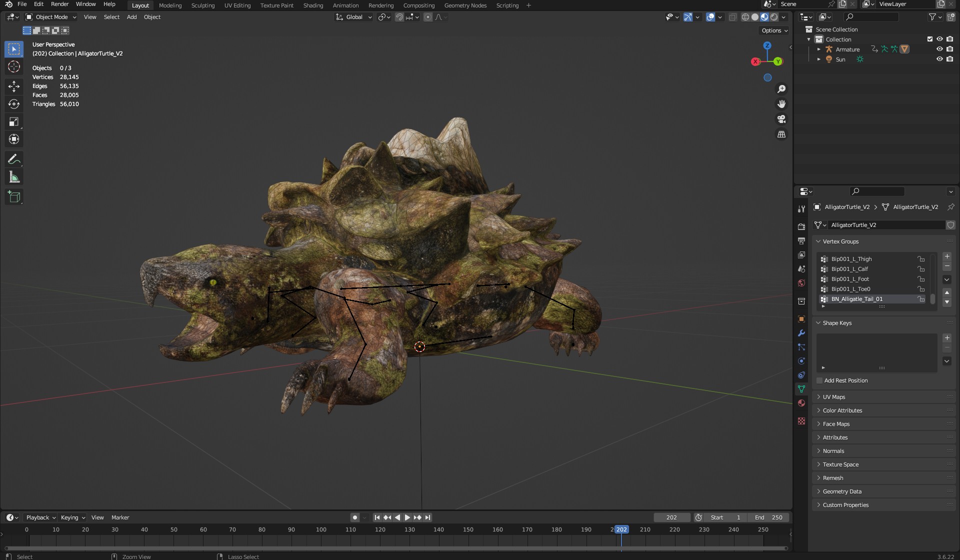This screenshot has height=560, width=960.
Task: Click the Options button in viewport
Action: coord(774,30)
